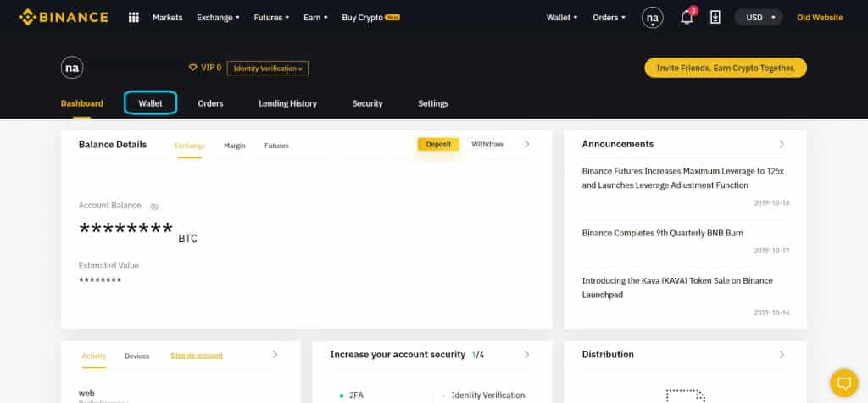Expand the Futures dropdown in the navbar
This screenshot has height=403, width=868.
point(271,18)
